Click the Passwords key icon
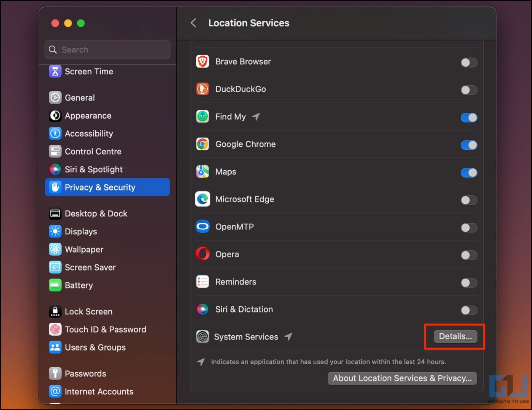This screenshot has height=410, width=532. (x=55, y=373)
